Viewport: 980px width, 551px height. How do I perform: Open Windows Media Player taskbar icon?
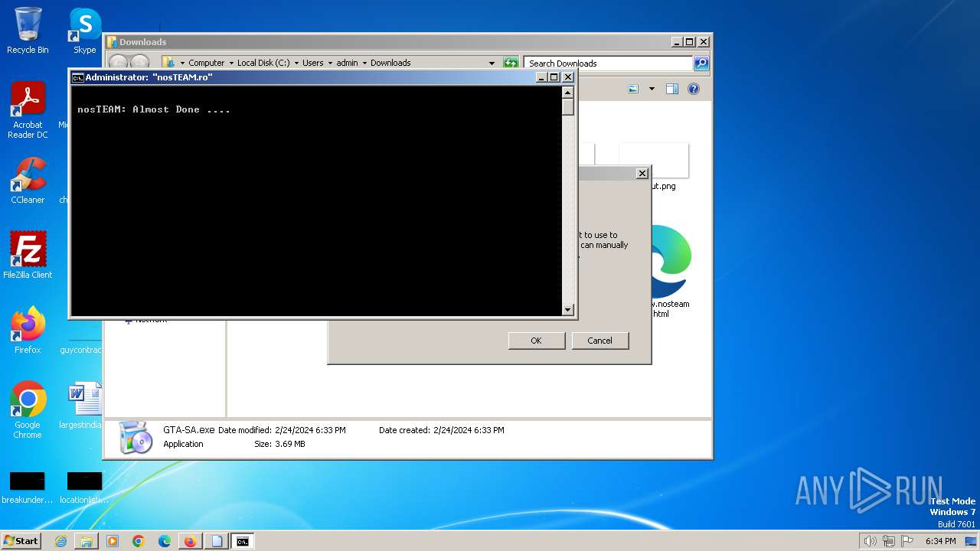point(113,541)
